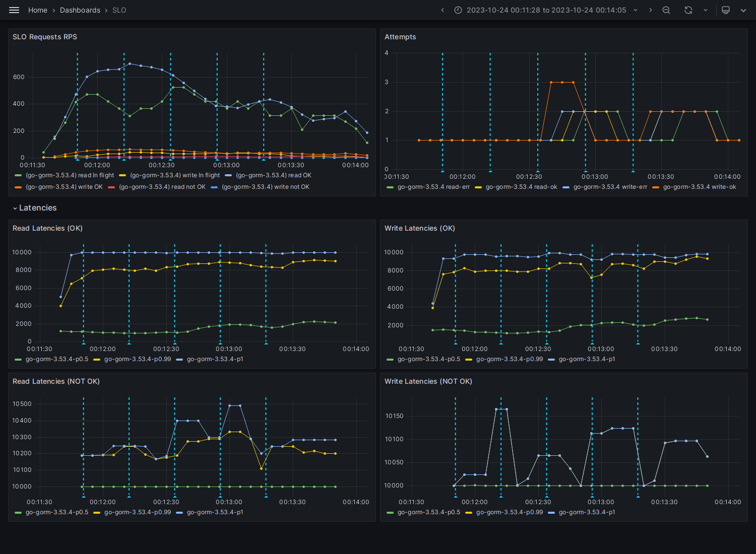The height and width of the screenshot is (554, 756).
Task: Toggle p0.99 series in Read Latencies (OK) legend
Action: pos(138,359)
